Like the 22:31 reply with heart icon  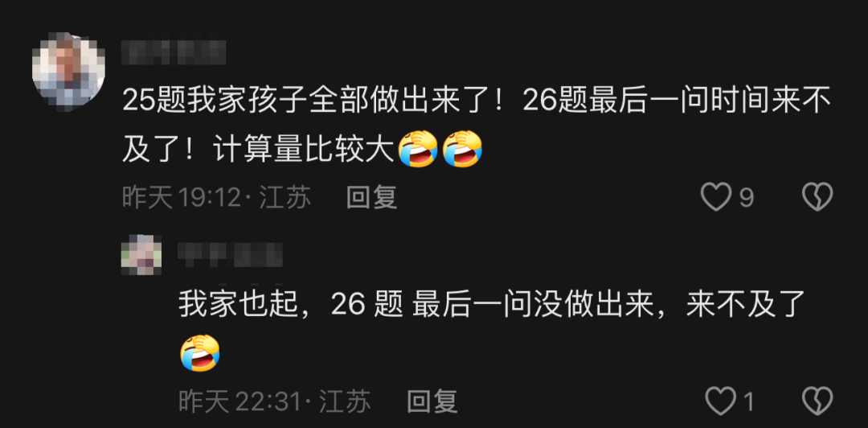point(721,401)
